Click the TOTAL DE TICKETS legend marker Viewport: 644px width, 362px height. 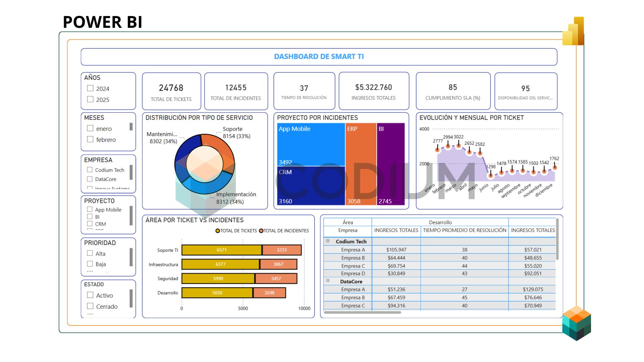tap(218, 231)
